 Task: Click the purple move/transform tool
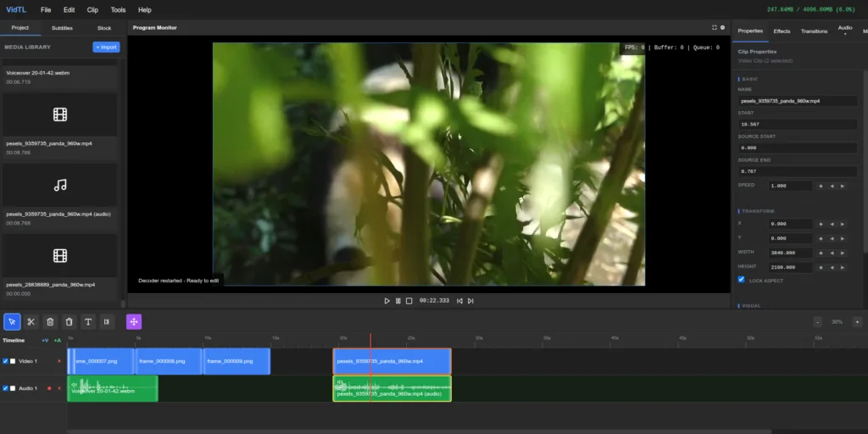pos(134,321)
